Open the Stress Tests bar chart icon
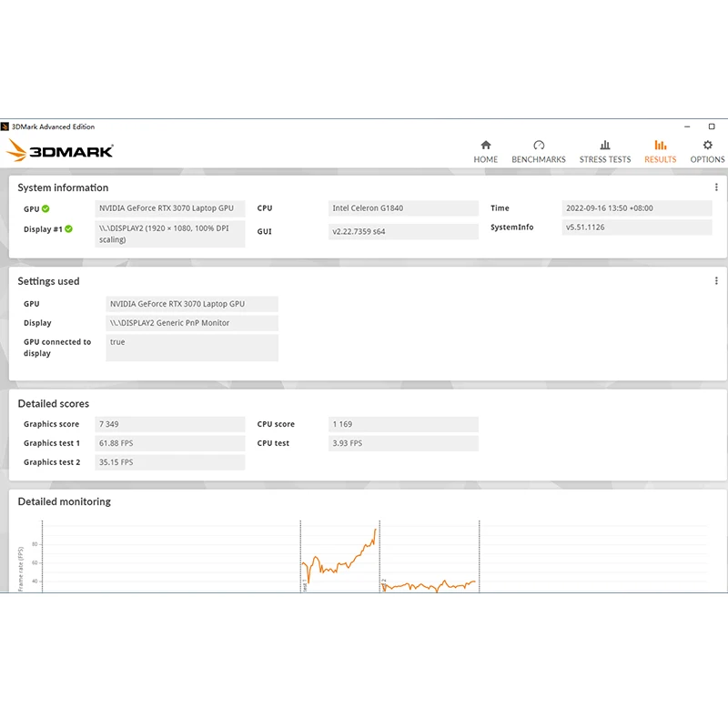Image resolution: width=728 pixels, height=728 pixels. 605,146
